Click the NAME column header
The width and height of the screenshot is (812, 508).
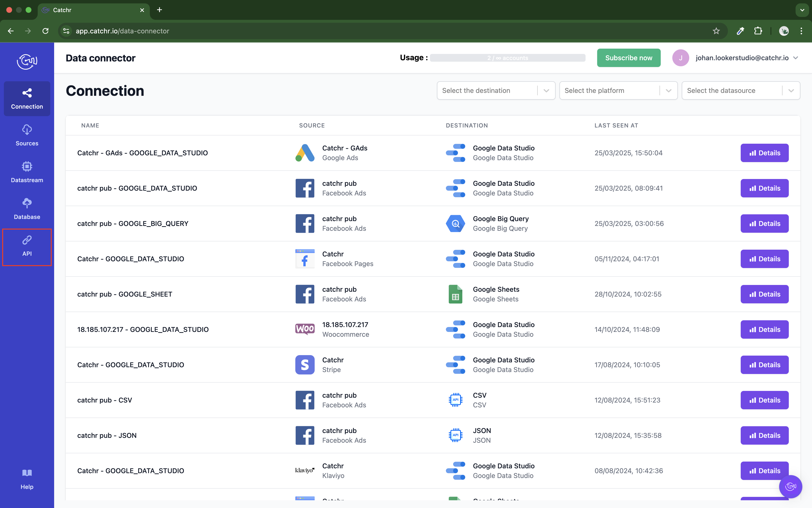[90, 125]
